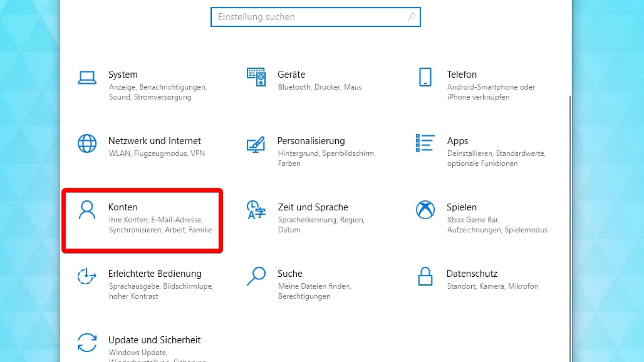Screen dimensions: 644x362
Task: Open the Zeit und Sprache icon
Action: (256, 210)
